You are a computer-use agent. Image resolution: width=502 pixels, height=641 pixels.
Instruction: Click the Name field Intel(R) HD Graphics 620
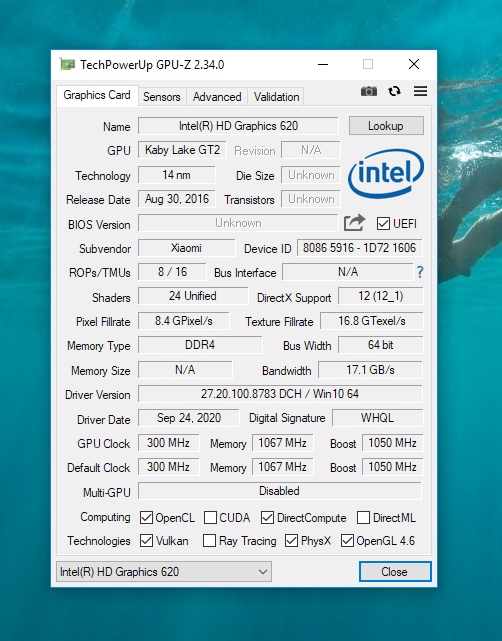coord(238,126)
